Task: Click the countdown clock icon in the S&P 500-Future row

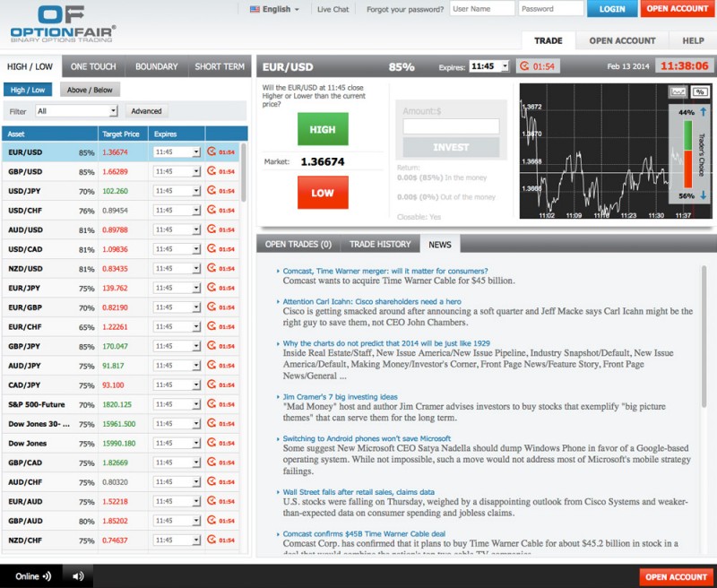Action: click(x=212, y=403)
